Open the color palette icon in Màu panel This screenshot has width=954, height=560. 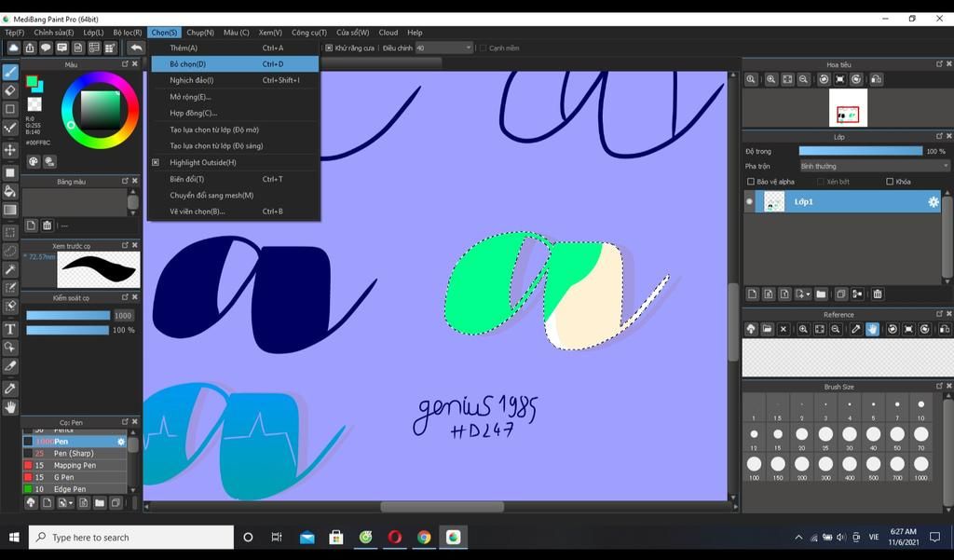tap(34, 161)
